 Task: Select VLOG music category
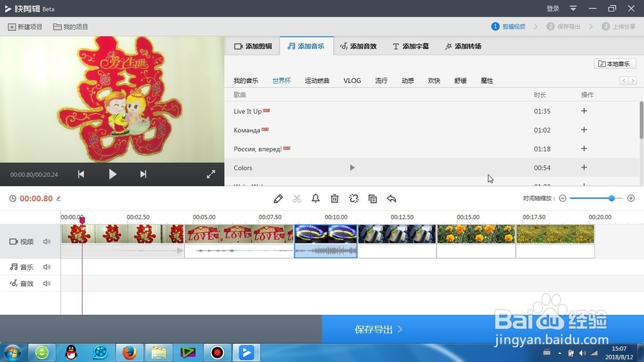(x=352, y=81)
